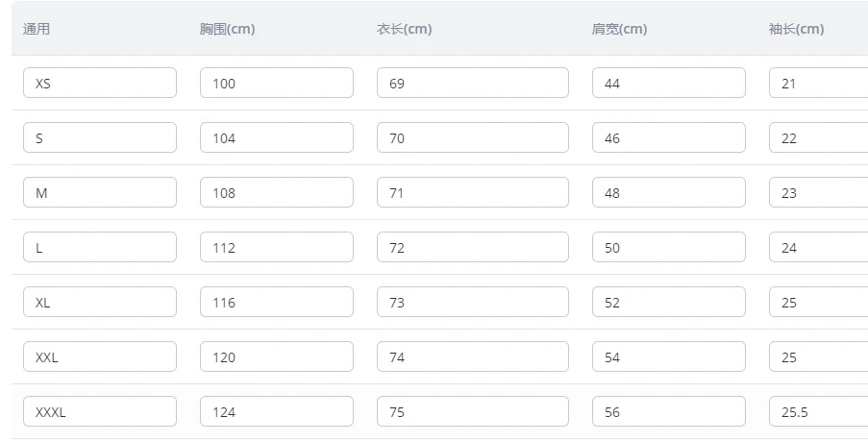Click the XXL size name field
868x442 pixels.
(x=100, y=356)
